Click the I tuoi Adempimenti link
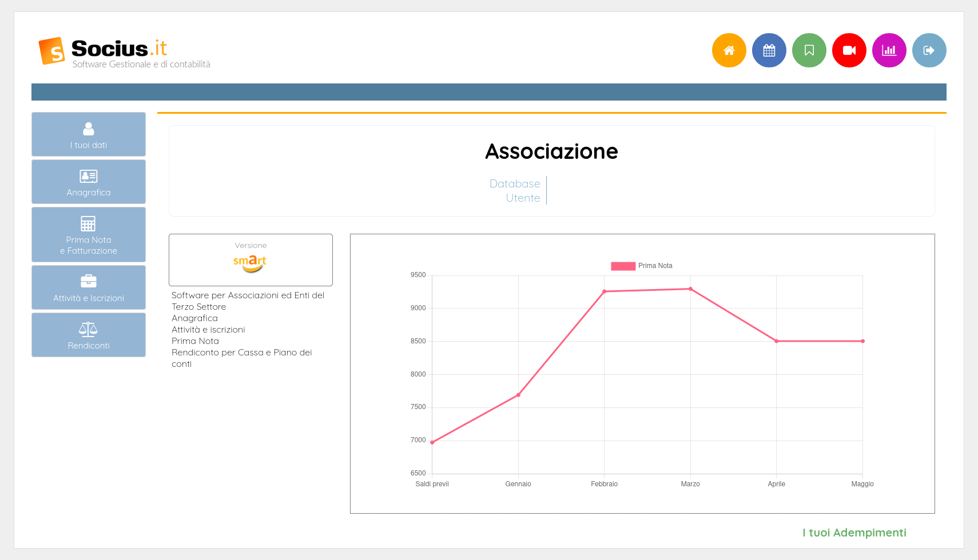The image size is (978, 560). coord(854,533)
